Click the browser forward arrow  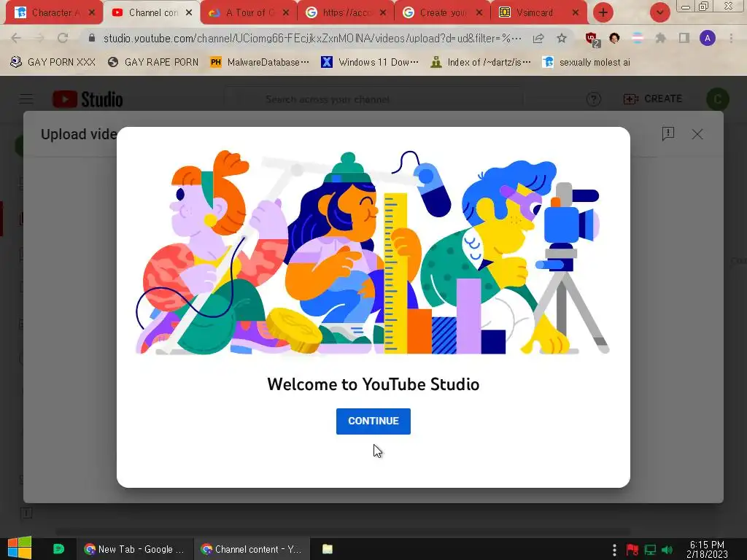39,38
